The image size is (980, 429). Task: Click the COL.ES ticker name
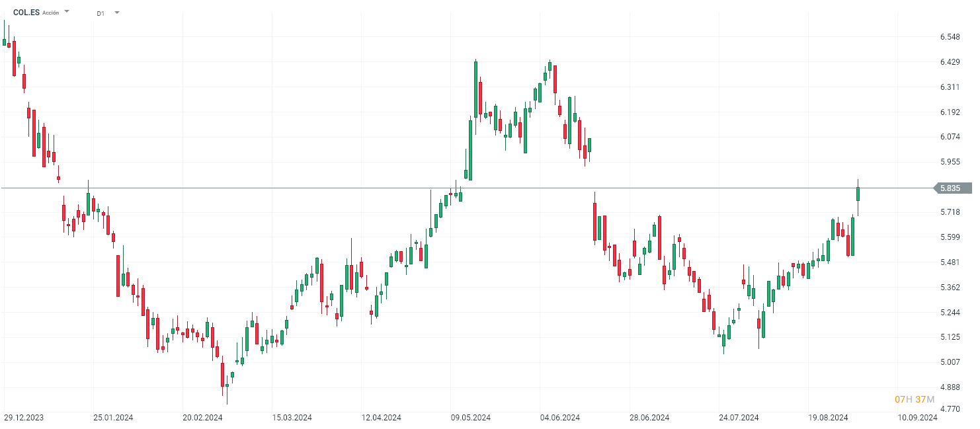[x=26, y=13]
